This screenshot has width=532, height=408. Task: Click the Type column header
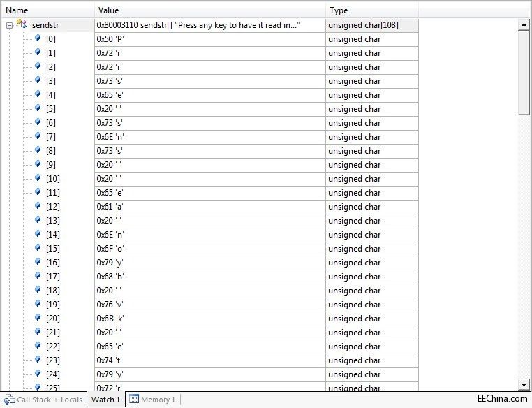pos(371,10)
